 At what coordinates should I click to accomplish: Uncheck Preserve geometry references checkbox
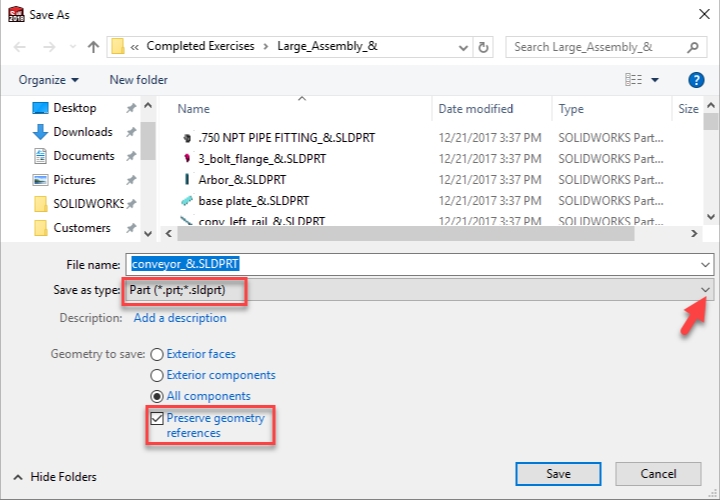pyautogui.click(x=157, y=418)
